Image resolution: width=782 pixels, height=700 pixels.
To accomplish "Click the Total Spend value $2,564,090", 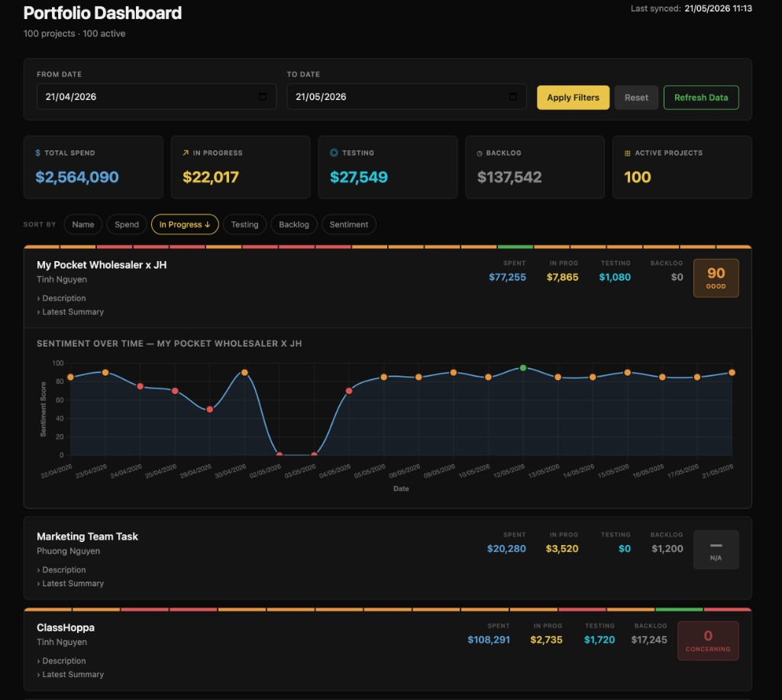I will click(77, 177).
